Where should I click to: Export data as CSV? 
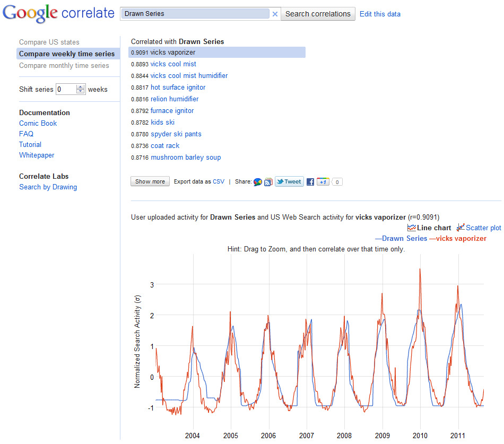218,181
